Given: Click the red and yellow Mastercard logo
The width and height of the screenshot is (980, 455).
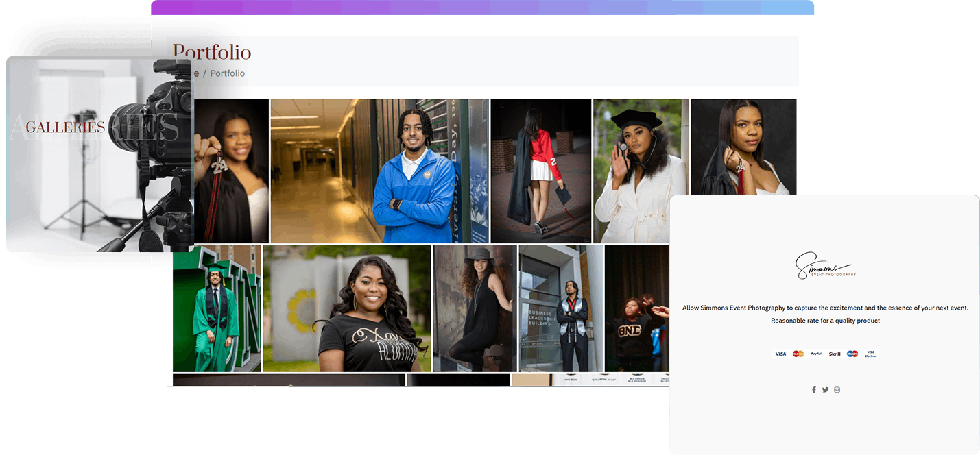Looking at the screenshot, I should 798,354.
